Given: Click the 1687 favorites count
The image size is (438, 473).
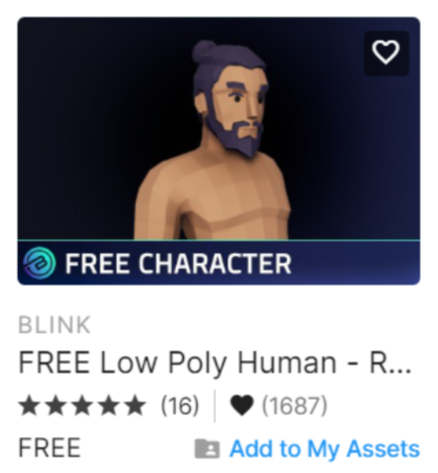Looking at the screenshot, I should pos(294,406).
